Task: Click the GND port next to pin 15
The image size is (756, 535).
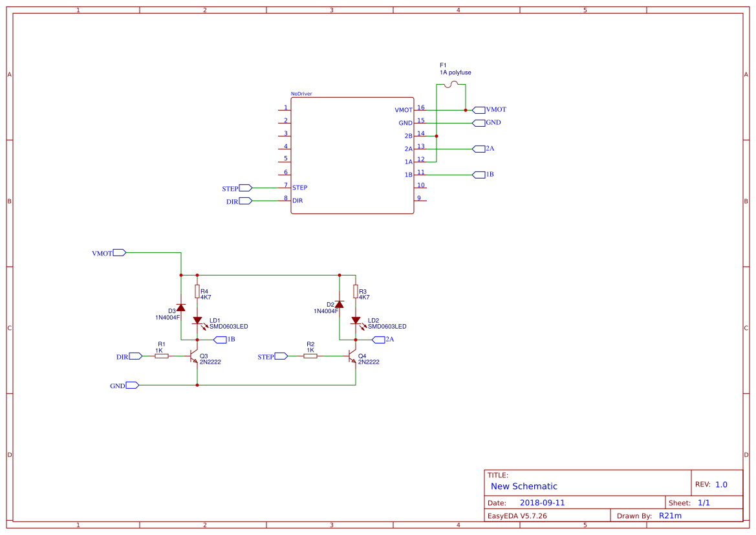Action: tap(479, 122)
